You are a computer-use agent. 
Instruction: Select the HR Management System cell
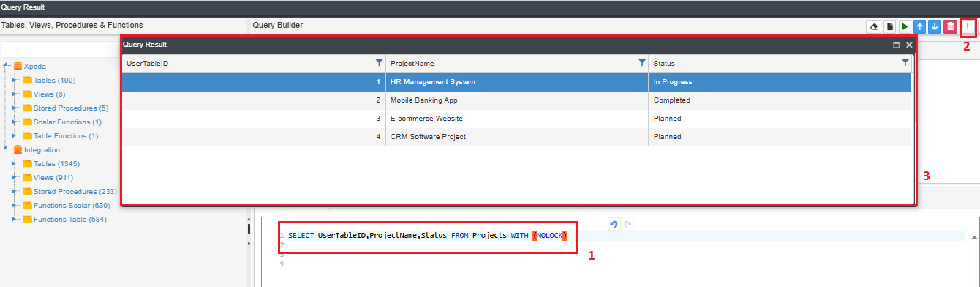point(516,82)
